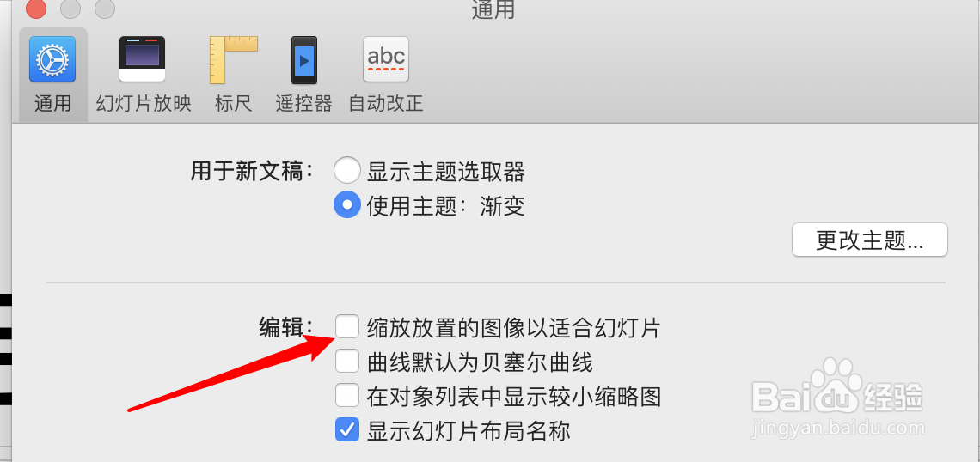Uncheck 显示幻灯片布局名称 checkbox
The image size is (980, 462).
click(x=347, y=429)
